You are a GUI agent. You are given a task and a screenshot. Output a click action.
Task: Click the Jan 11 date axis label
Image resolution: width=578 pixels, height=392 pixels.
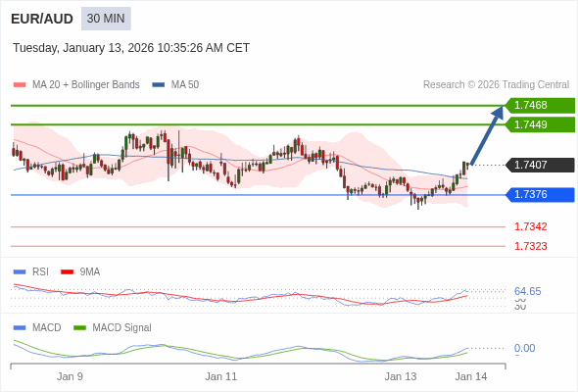pos(221,377)
